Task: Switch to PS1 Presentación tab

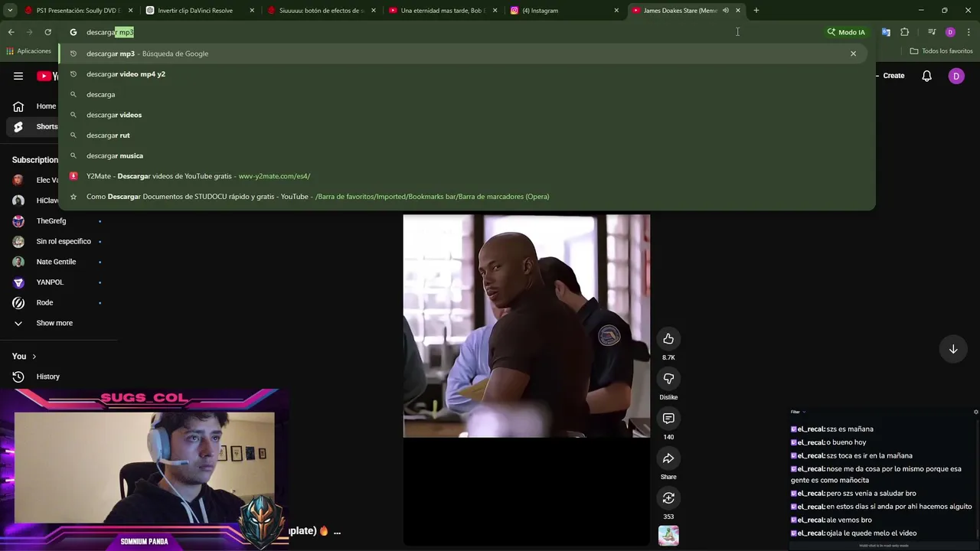Action: [x=79, y=11]
